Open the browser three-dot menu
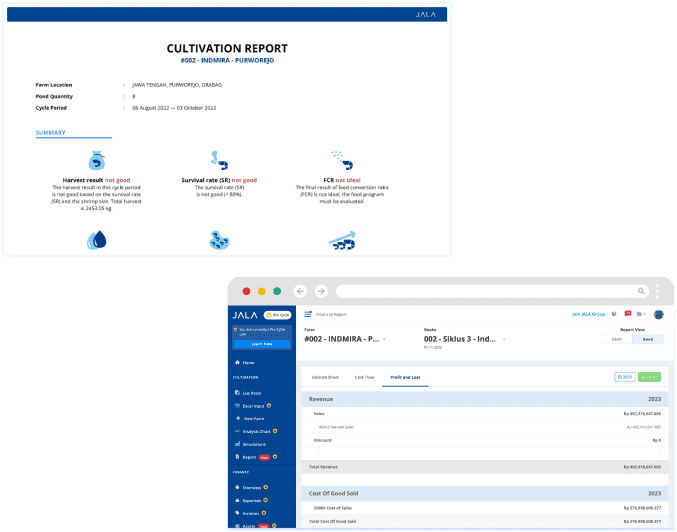This screenshot has height=532, width=677. 657,291
